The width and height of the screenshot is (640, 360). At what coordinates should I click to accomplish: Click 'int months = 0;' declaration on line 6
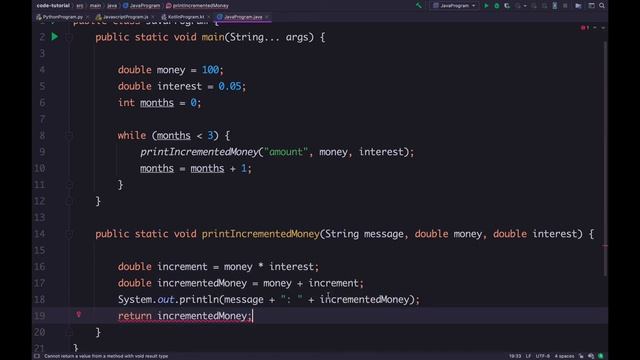point(160,103)
